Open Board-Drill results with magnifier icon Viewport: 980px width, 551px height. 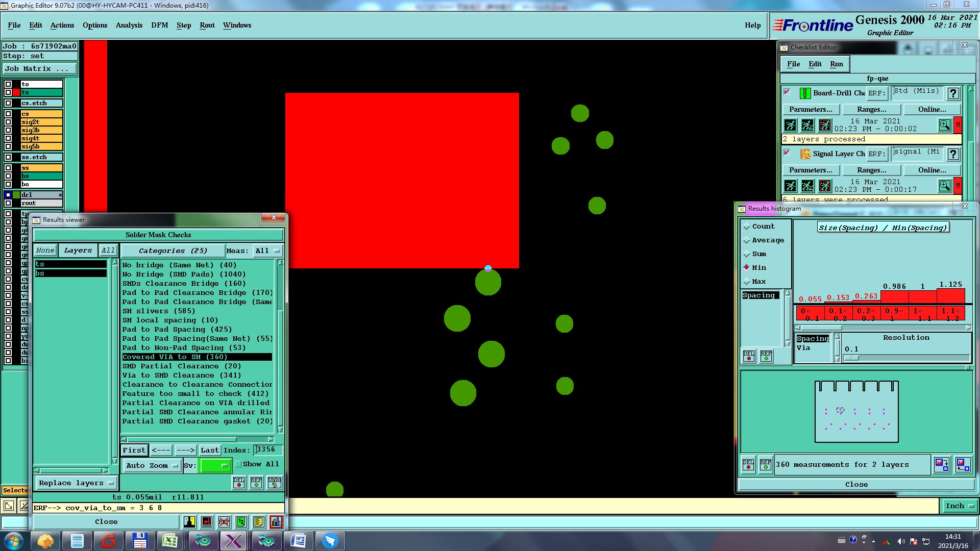click(945, 125)
